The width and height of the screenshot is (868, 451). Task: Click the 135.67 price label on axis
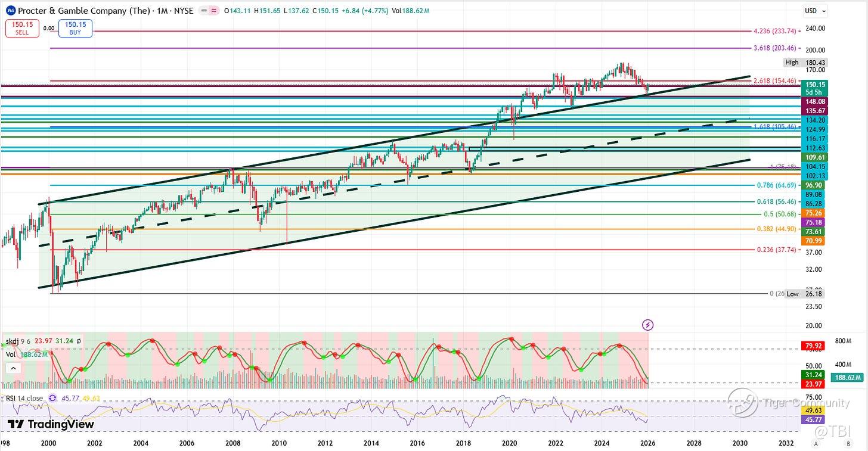pyautogui.click(x=815, y=111)
